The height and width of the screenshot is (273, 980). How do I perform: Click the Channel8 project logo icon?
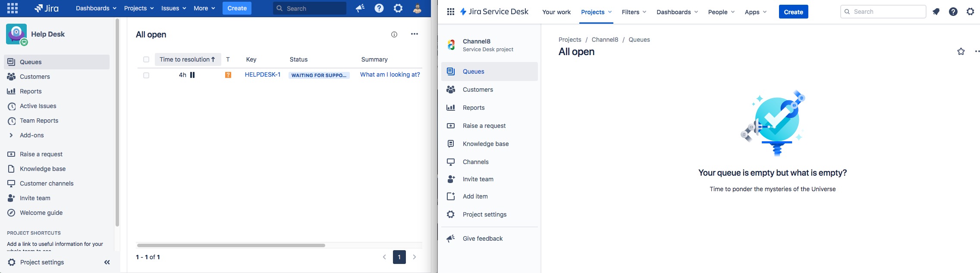(451, 45)
